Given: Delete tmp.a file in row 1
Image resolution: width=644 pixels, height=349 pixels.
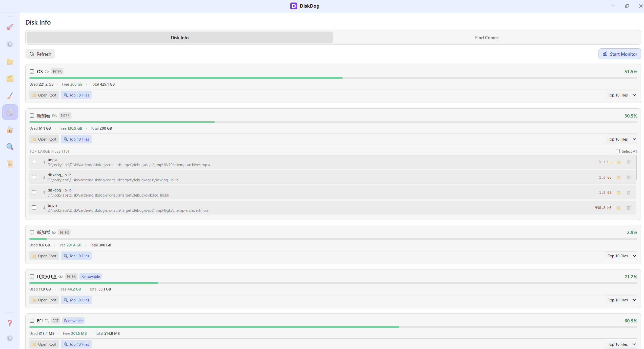Looking at the screenshot, I should click(629, 162).
